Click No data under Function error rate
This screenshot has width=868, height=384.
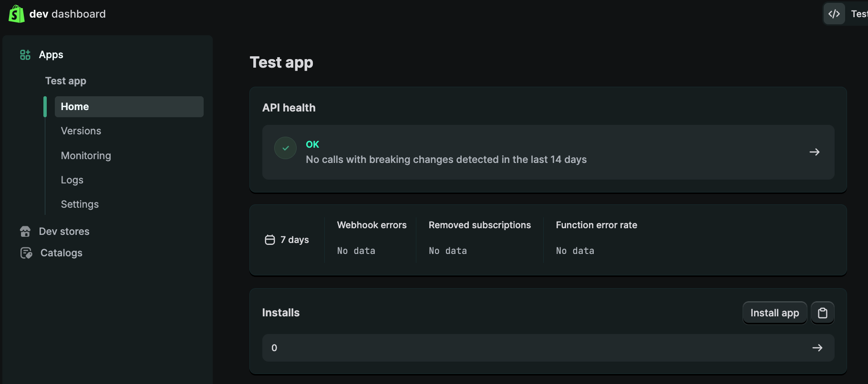[x=575, y=251]
